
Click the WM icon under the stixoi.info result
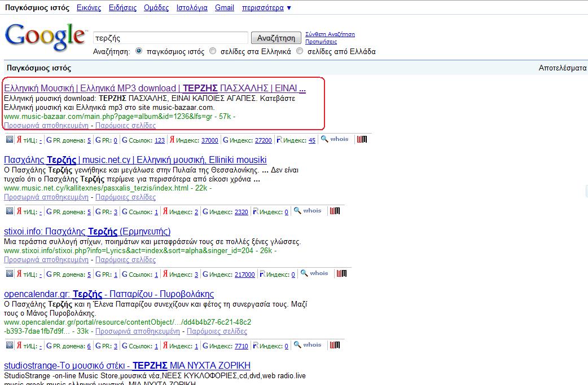point(341,273)
